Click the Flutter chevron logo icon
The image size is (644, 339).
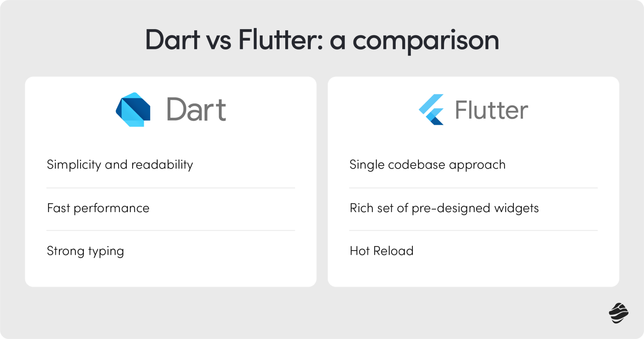(431, 110)
